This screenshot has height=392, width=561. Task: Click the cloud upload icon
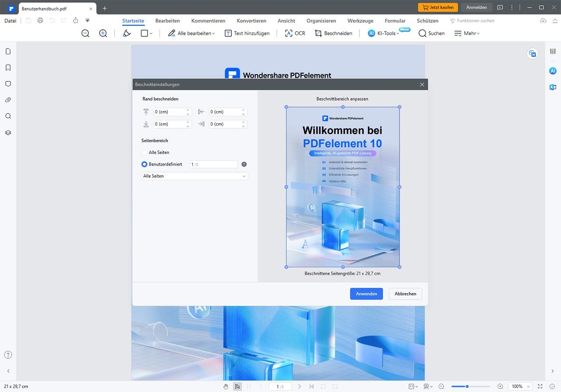[543, 21]
